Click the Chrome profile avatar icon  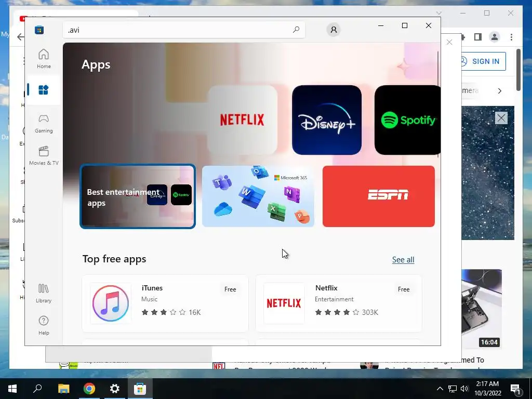pos(495,37)
